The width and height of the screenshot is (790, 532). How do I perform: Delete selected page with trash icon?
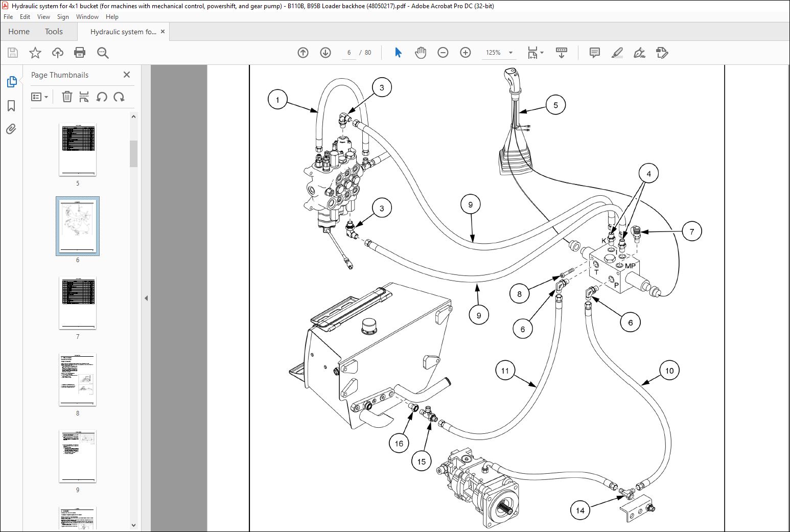pos(67,97)
